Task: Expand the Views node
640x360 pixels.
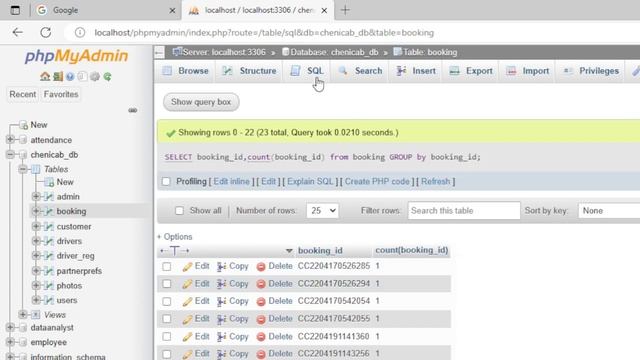Action: [x=23, y=314]
